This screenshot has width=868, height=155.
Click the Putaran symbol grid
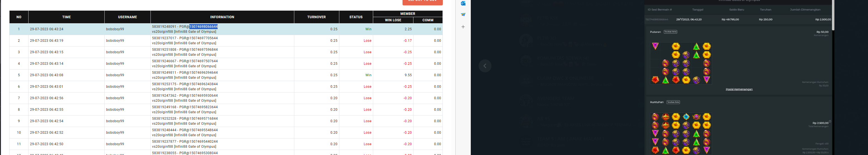point(681,63)
